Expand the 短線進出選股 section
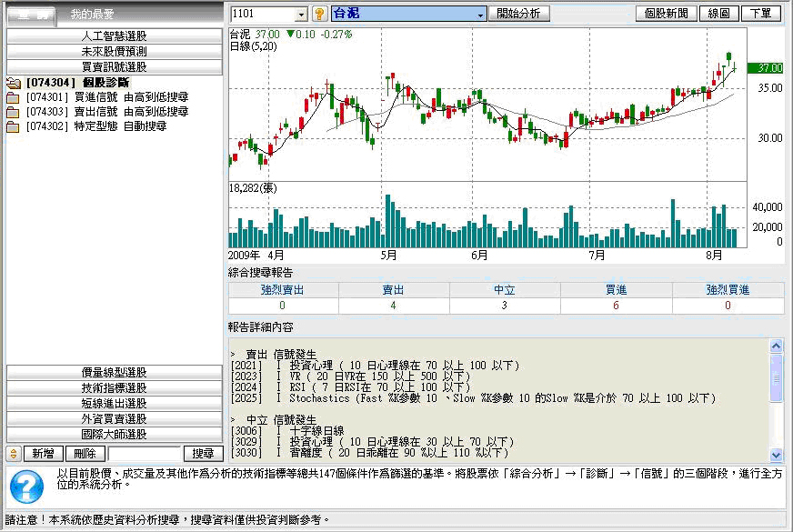793x532 pixels. coord(115,404)
